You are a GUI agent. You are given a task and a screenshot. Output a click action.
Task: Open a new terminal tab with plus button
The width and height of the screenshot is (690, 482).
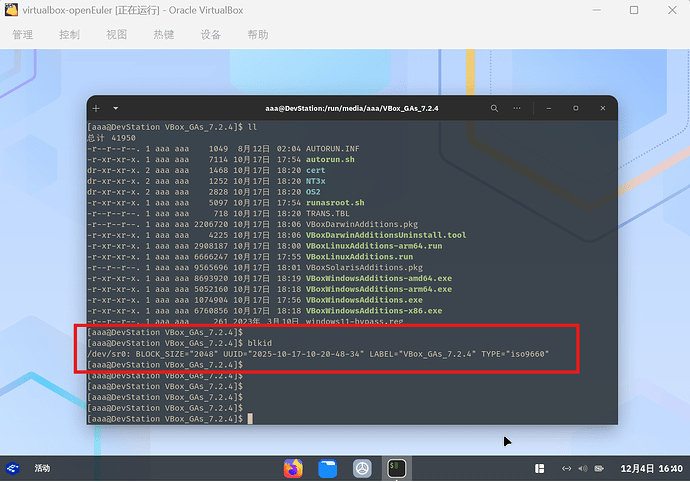pos(96,107)
